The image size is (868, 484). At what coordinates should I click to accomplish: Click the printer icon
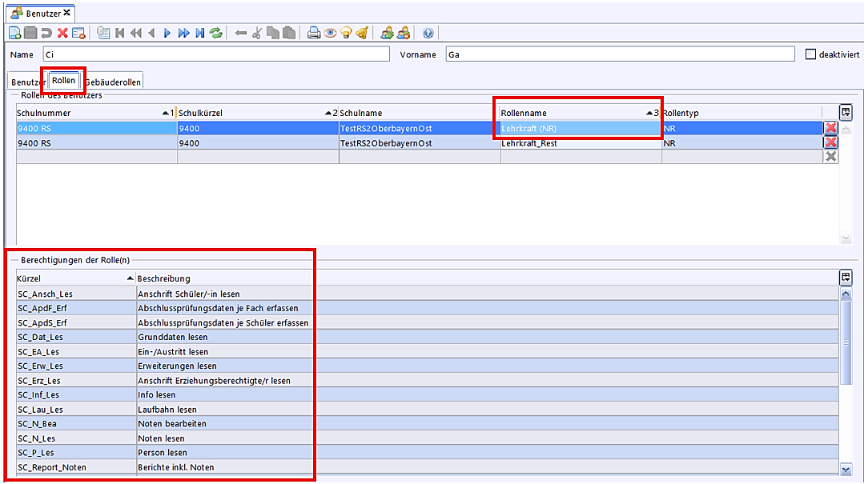314,33
